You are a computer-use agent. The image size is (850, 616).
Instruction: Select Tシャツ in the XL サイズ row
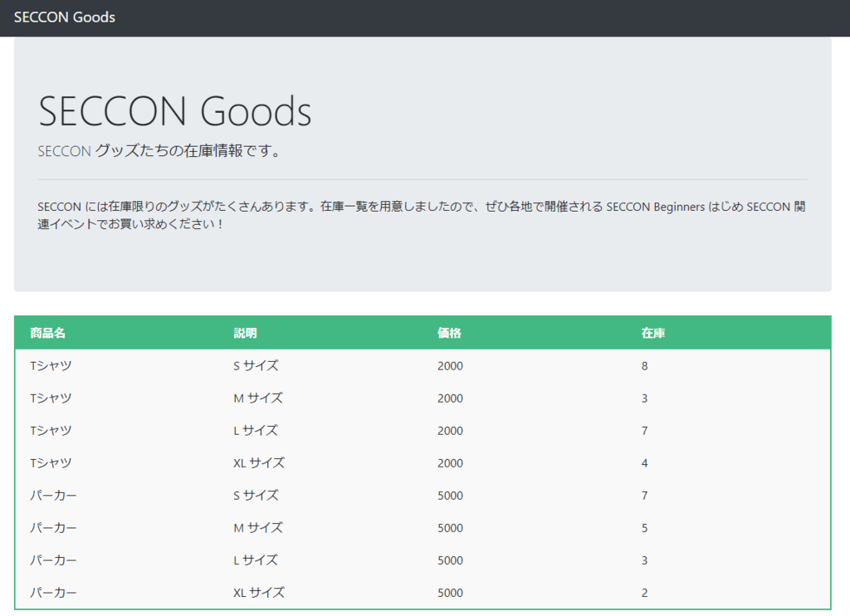[x=51, y=463]
